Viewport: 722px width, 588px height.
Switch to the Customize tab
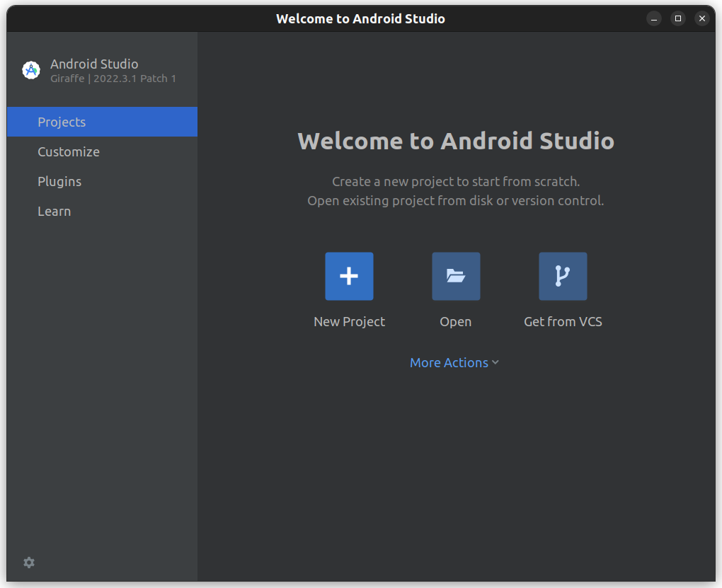[102, 151]
